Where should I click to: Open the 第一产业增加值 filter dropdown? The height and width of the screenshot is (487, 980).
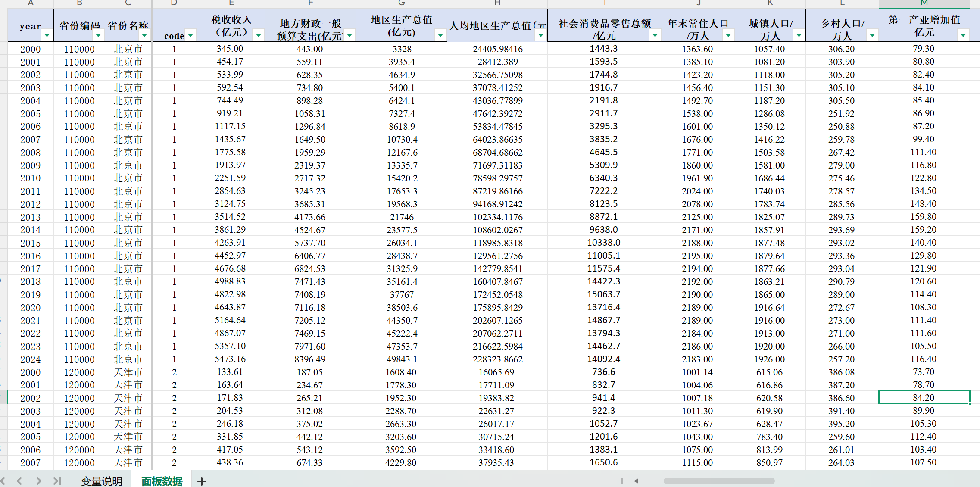[963, 35]
